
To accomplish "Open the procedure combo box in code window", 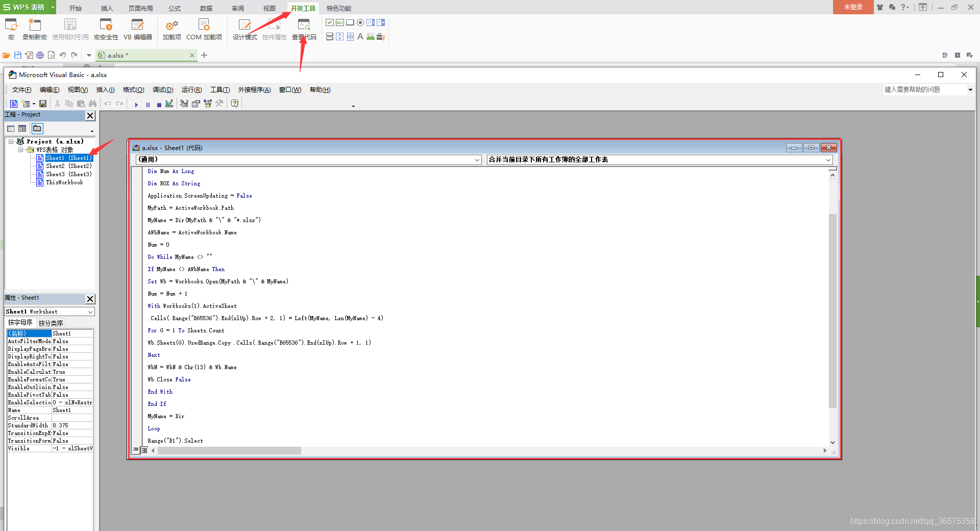I will click(659, 160).
